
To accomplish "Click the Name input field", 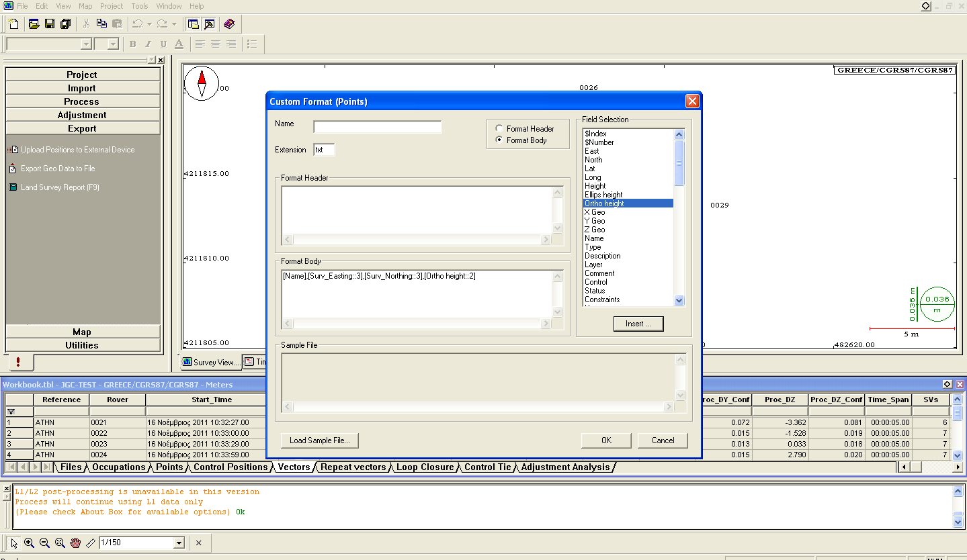I will coord(378,127).
